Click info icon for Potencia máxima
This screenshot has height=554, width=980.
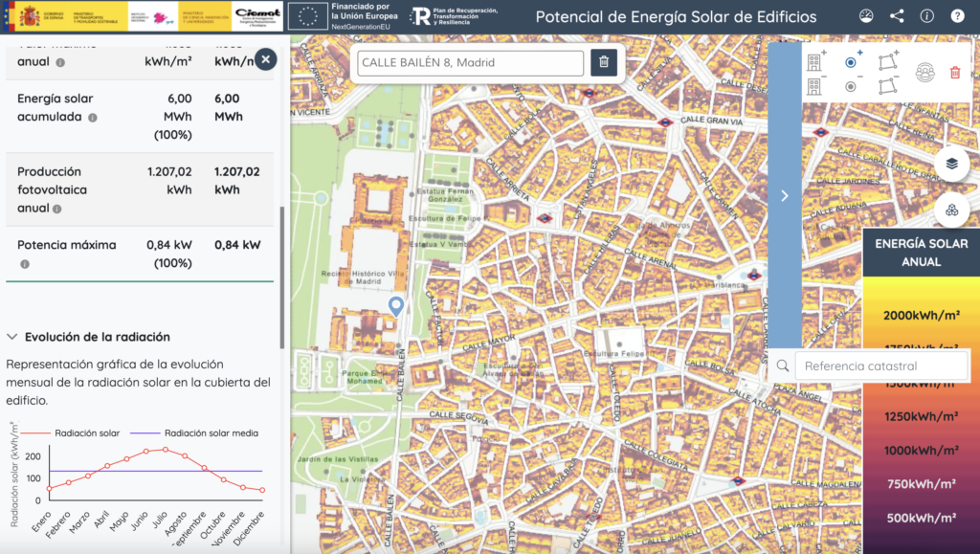coord(24,264)
